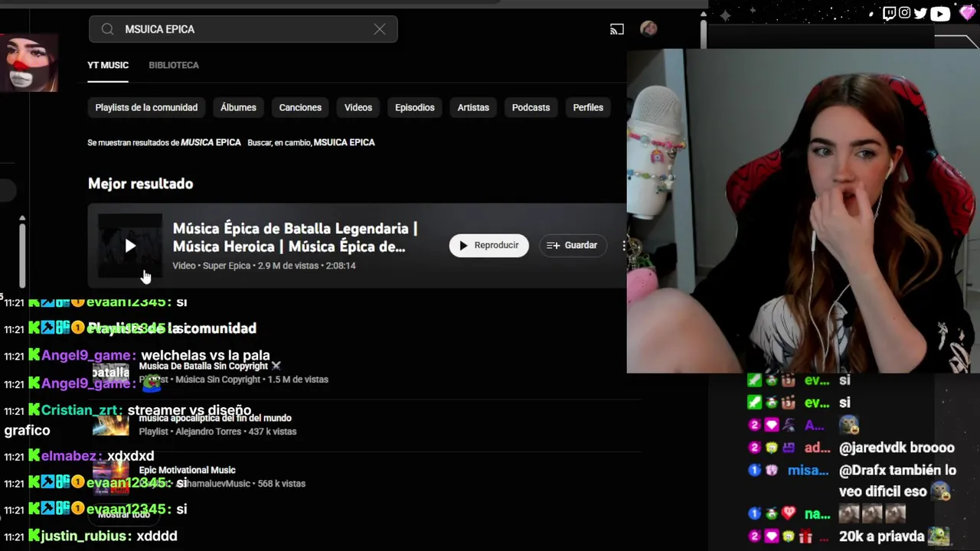This screenshot has width=980, height=551.
Task: Filter by Playlists de la comunidad chip
Action: pos(146,107)
